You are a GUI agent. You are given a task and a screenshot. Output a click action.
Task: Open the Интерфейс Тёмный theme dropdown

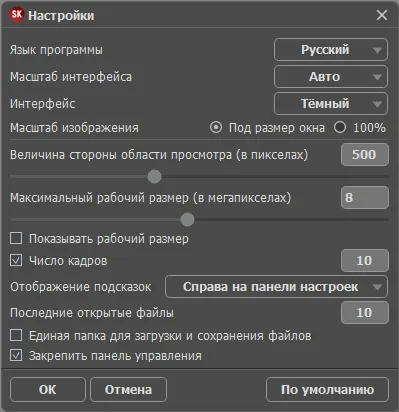pos(331,104)
